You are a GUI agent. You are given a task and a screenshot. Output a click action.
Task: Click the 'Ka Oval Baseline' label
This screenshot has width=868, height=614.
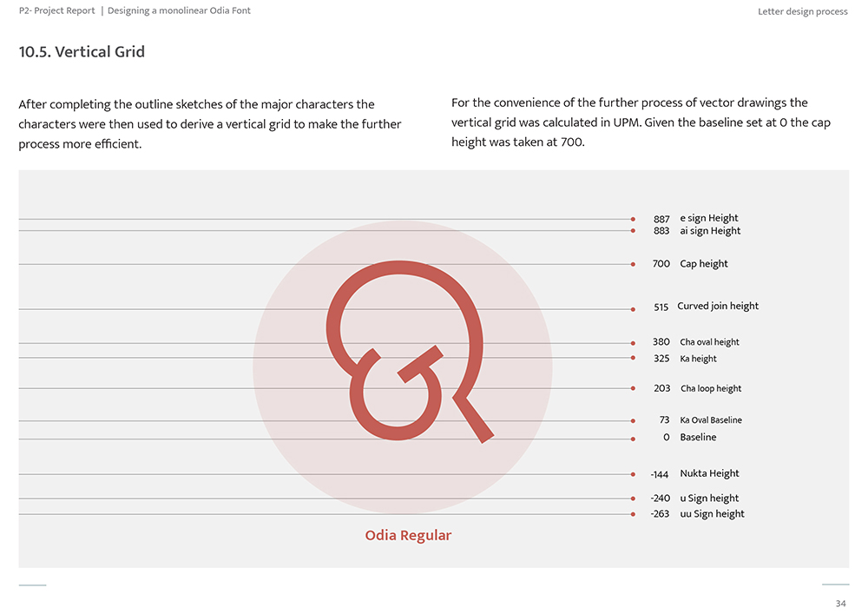[711, 420]
